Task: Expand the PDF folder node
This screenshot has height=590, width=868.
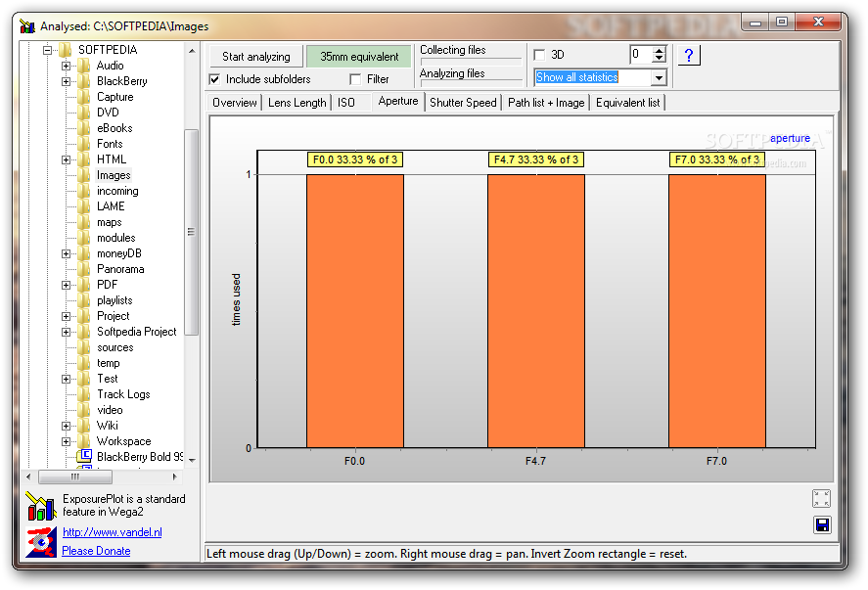Action: [66, 285]
